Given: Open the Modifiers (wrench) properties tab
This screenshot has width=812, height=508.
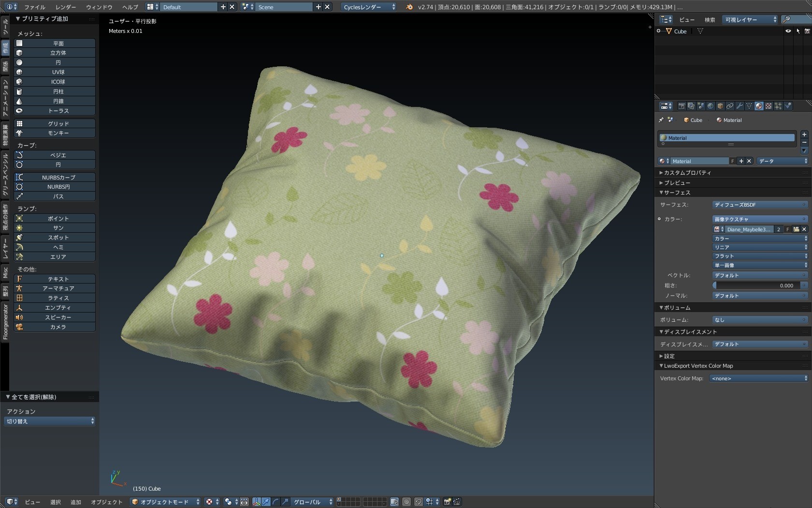Looking at the screenshot, I should 739,106.
